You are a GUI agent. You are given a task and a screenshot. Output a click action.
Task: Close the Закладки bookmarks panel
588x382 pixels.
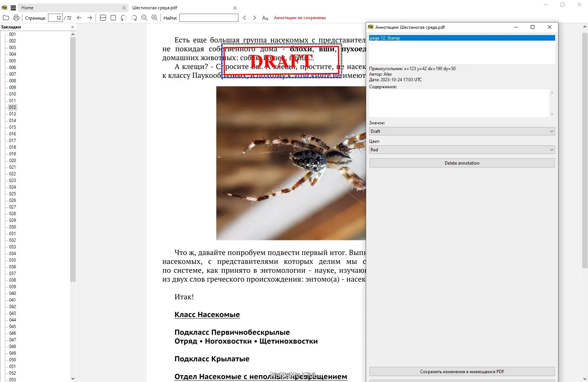click(72, 27)
